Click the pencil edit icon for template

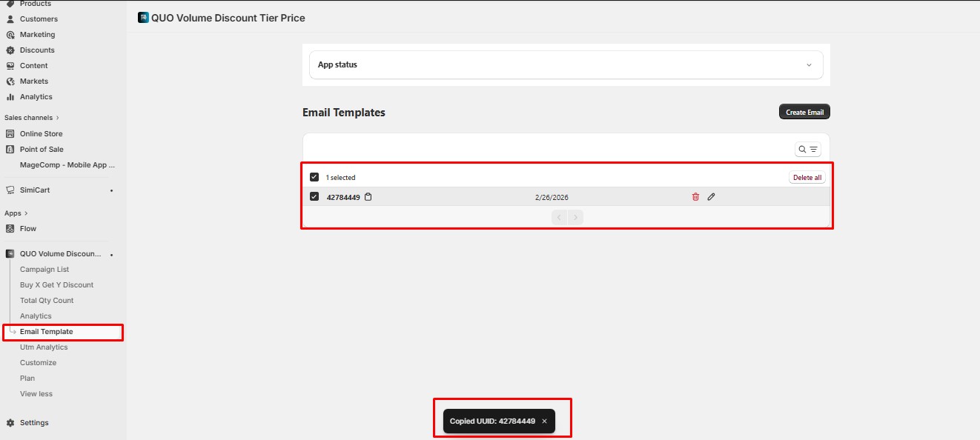pos(712,197)
